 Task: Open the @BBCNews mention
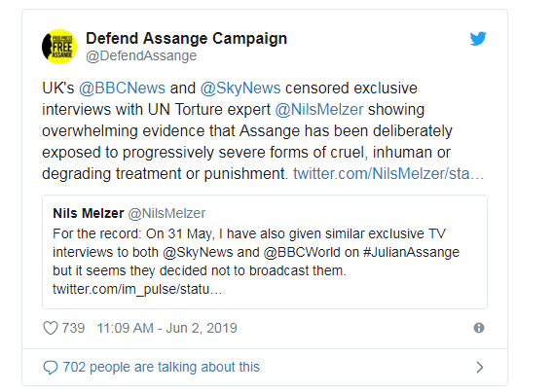tap(122, 89)
